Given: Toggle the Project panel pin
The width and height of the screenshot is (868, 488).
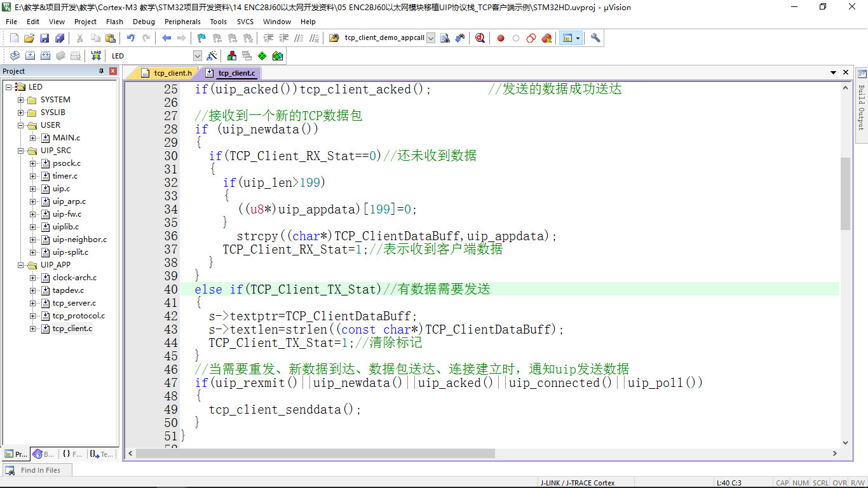Looking at the screenshot, I should tap(102, 71).
